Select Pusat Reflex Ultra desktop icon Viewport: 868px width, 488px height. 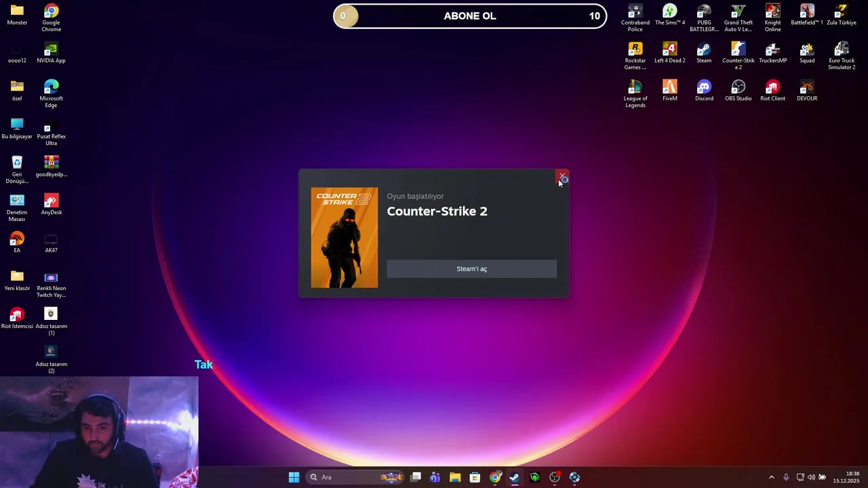pyautogui.click(x=51, y=131)
